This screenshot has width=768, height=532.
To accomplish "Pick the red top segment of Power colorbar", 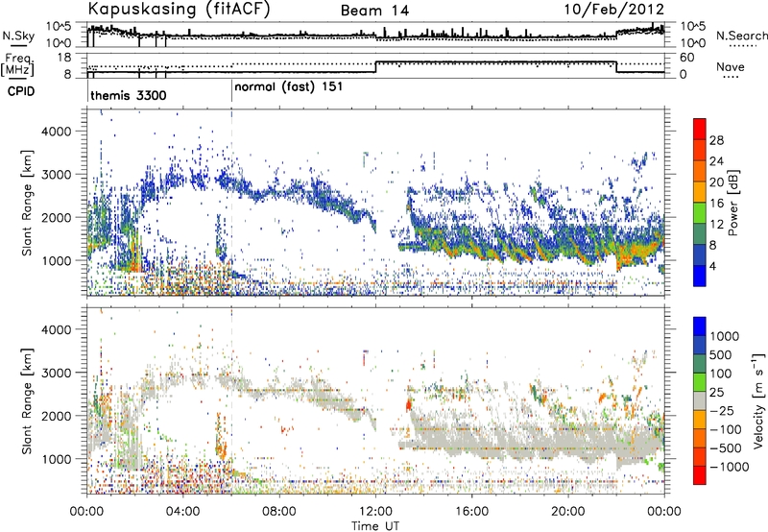I will 700,129.
